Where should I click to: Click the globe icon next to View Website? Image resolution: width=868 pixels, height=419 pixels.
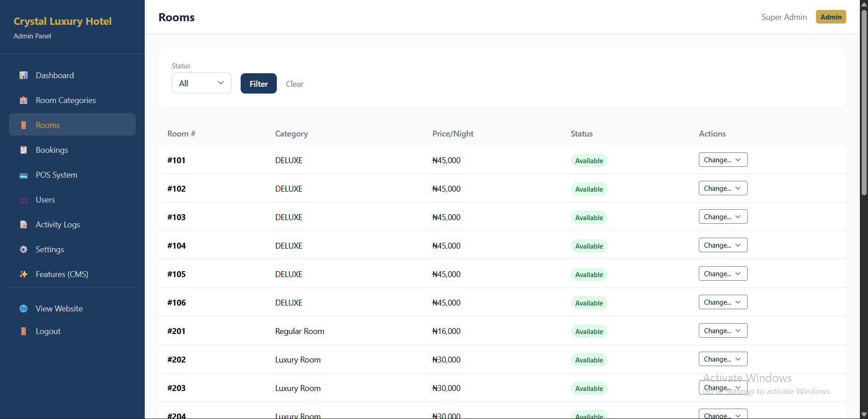coord(23,308)
